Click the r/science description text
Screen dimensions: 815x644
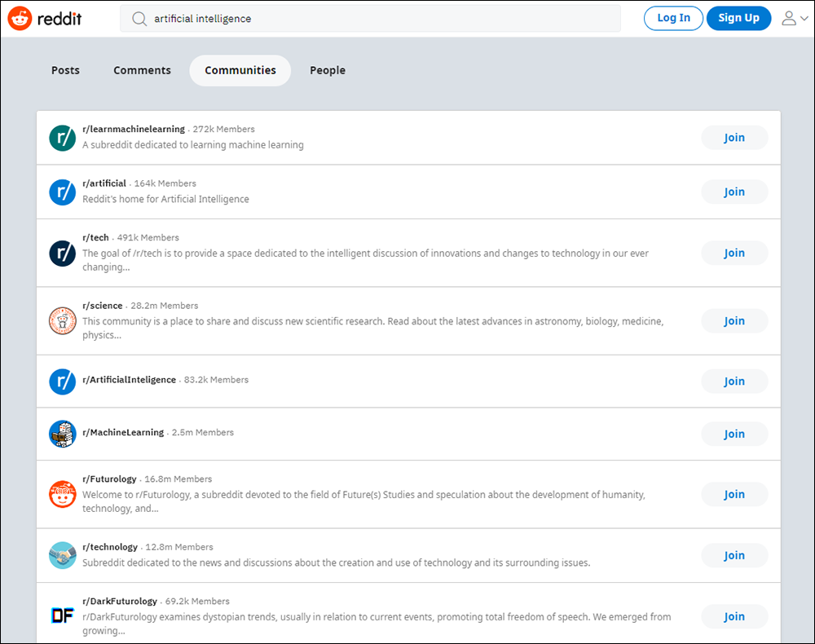click(372, 328)
